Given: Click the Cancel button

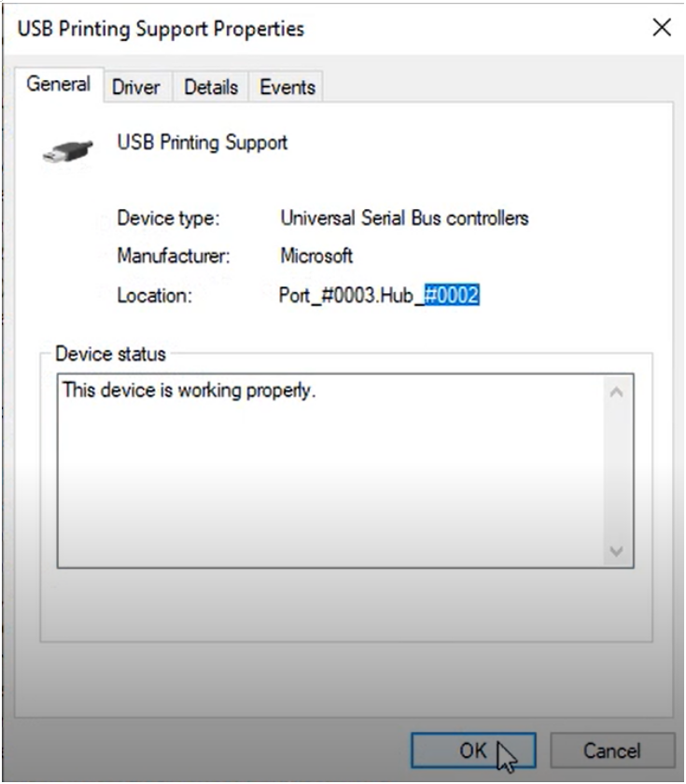Looking at the screenshot, I should 612,750.
